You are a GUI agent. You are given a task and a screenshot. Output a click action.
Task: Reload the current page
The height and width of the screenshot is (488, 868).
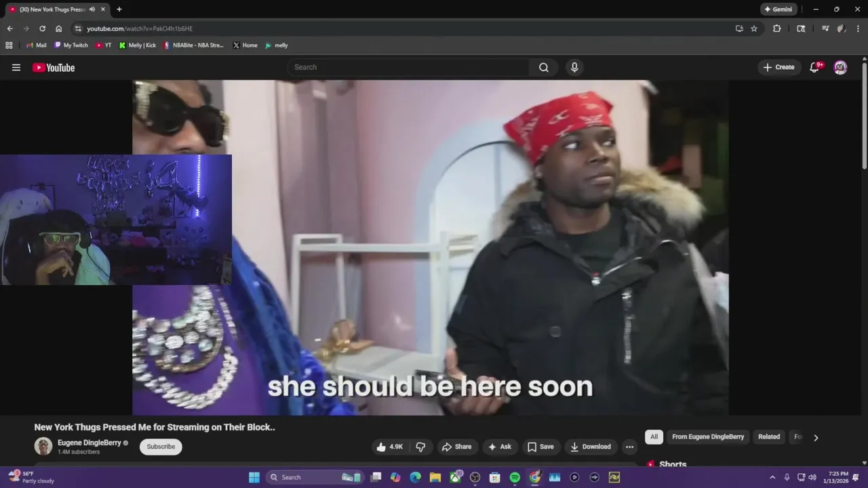[42, 28]
